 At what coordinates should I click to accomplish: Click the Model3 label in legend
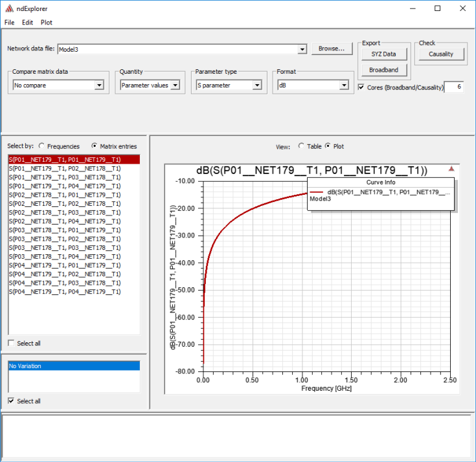tap(320, 199)
